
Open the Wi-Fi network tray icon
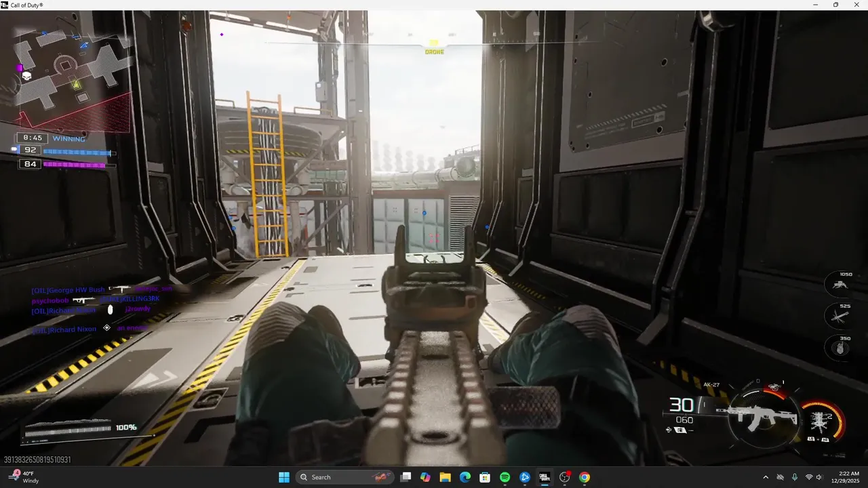tap(808, 477)
